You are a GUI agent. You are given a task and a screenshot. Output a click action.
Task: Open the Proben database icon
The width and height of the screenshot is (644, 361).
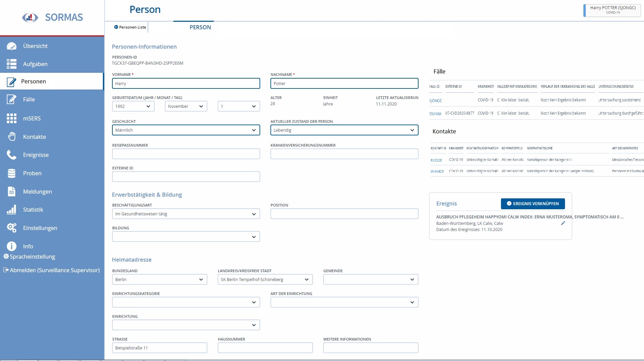[12, 173]
